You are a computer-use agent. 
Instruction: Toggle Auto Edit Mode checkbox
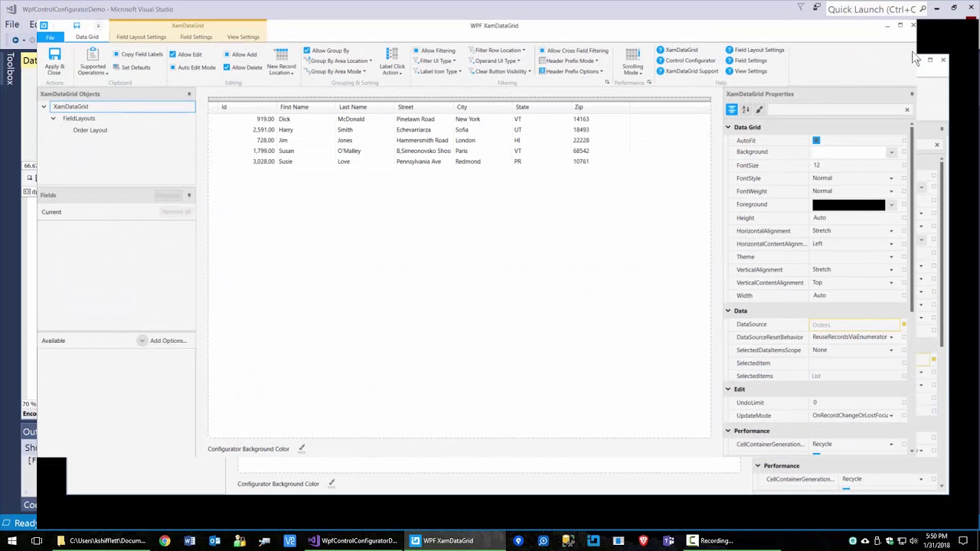coord(172,67)
